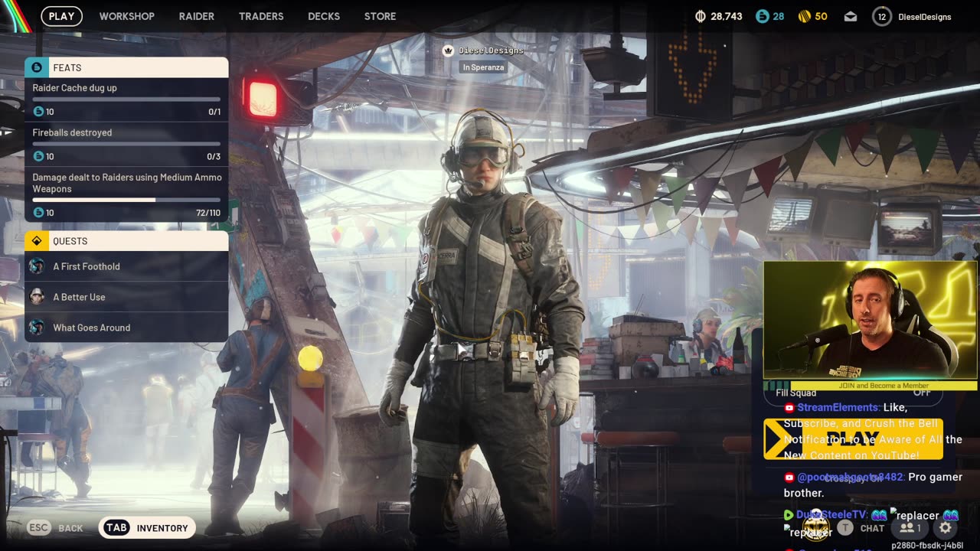980x551 pixels.
Task: Open the Decks tab
Action: pos(324,16)
